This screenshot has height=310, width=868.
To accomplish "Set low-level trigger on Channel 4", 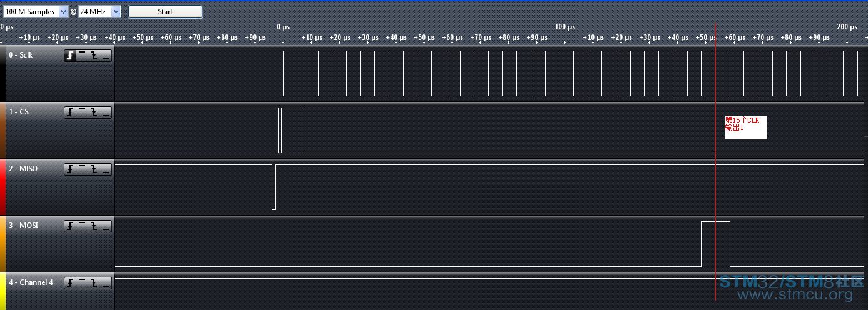I will [x=106, y=283].
